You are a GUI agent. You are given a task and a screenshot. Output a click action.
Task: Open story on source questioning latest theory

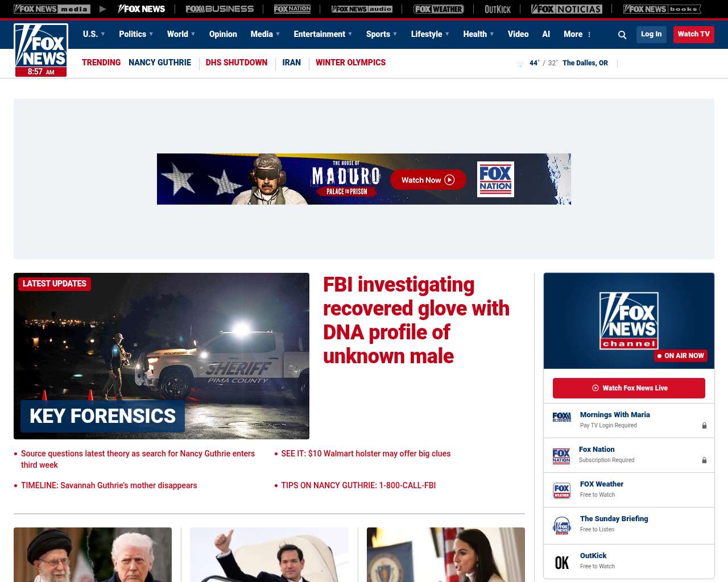138,459
